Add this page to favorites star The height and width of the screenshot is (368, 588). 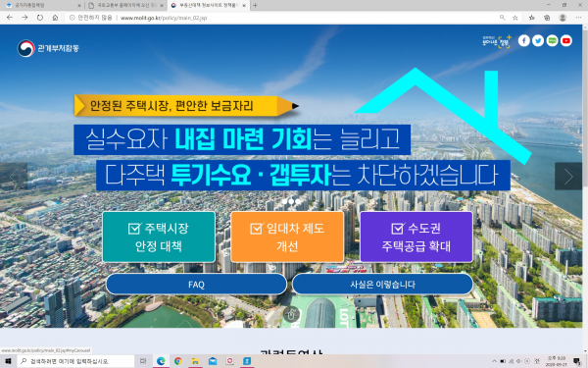click(514, 18)
